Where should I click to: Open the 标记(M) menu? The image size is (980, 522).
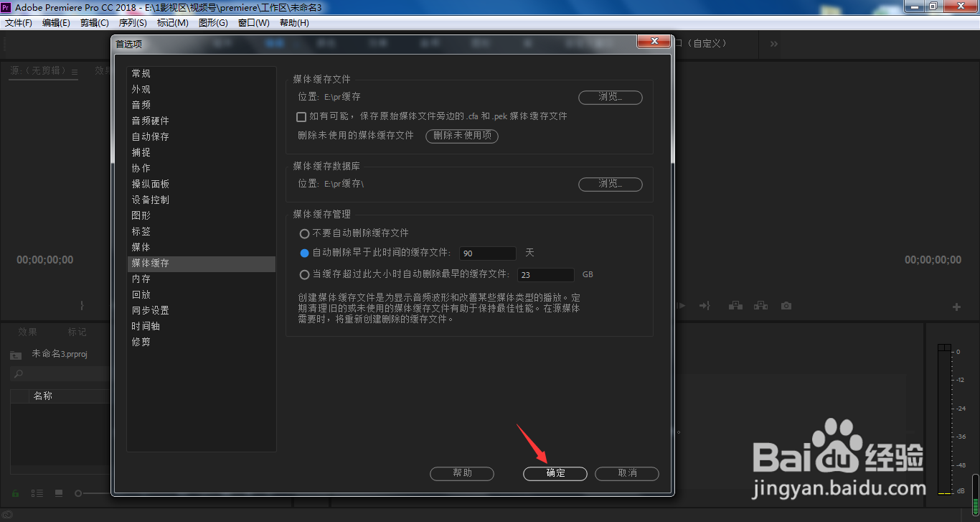point(173,23)
